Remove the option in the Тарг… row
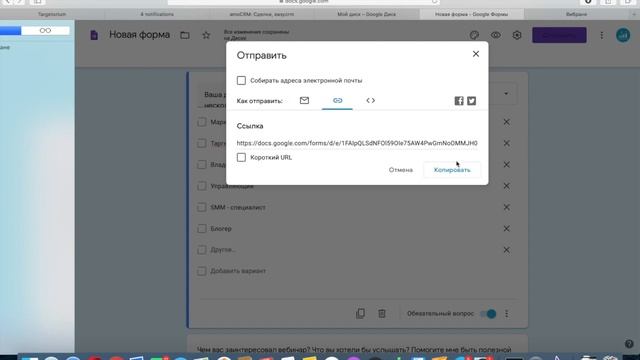This screenshot has height=360, width=640. pos(507,143)
